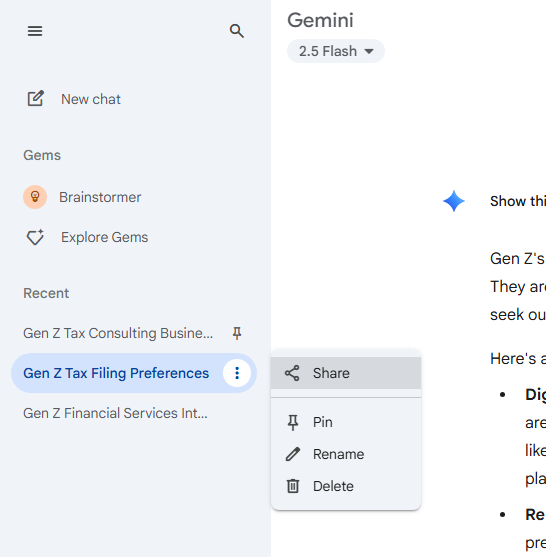This screenshot has width=546, height=557.
Task: Click the pin icon on Gen Z Tax Consulting chat
Action: [x=237, y=333]
